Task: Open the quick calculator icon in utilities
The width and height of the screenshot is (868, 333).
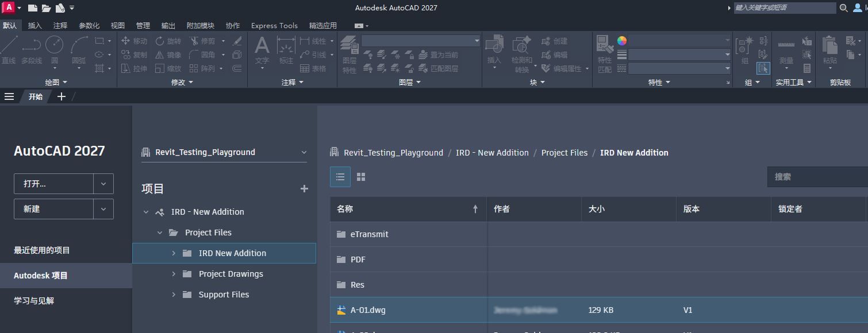Action: point(807,68)
